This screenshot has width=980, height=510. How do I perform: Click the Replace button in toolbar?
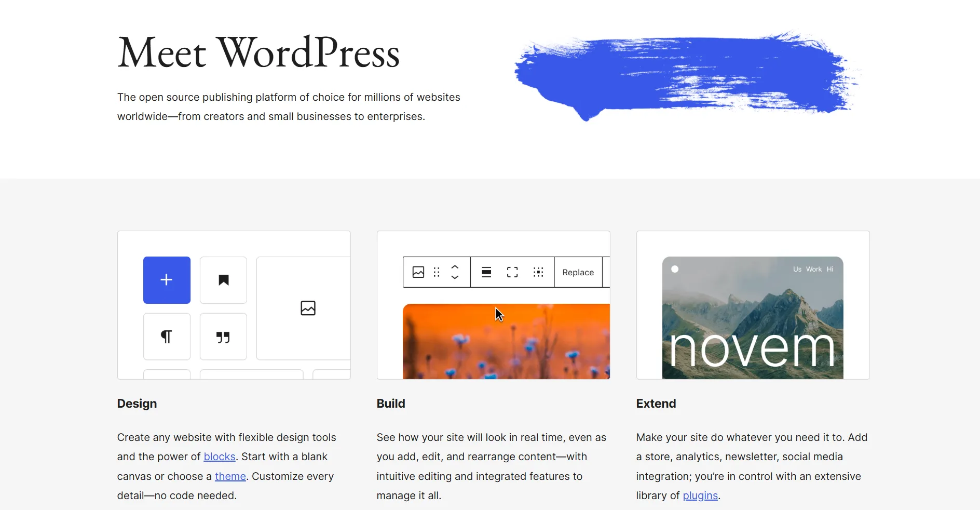(578, 272)
